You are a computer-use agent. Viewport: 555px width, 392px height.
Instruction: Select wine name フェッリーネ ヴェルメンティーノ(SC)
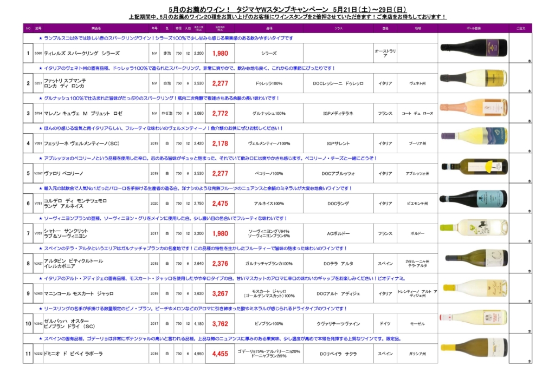82,143
